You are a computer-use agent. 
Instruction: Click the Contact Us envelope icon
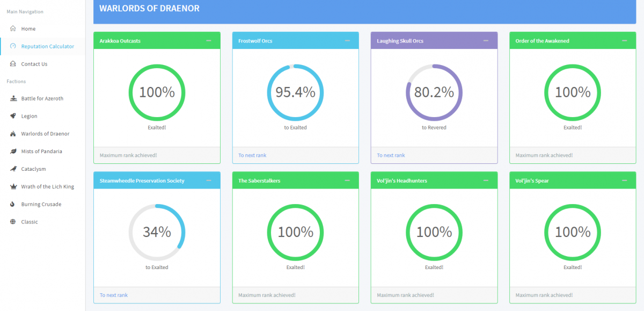click(x=13, y=64)
